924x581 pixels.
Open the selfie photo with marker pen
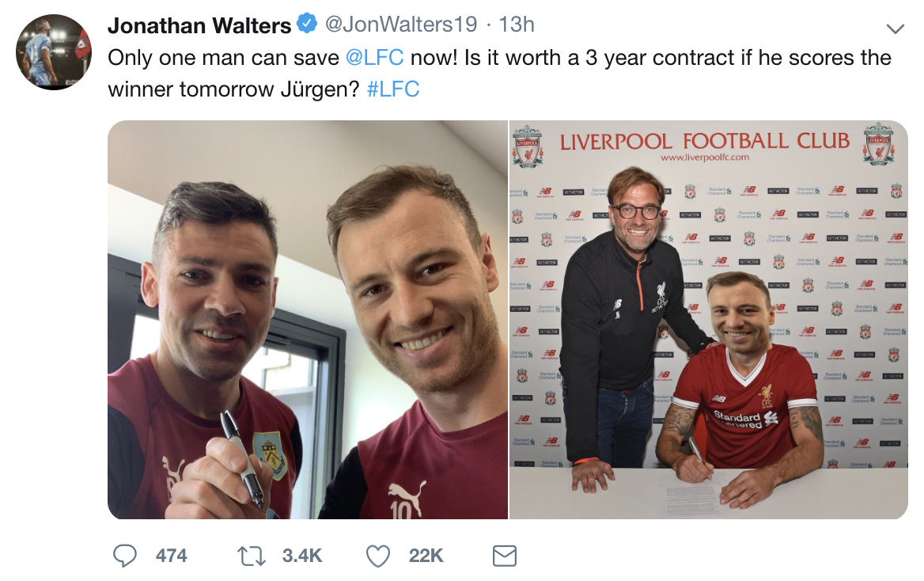[x=308, y=320]
